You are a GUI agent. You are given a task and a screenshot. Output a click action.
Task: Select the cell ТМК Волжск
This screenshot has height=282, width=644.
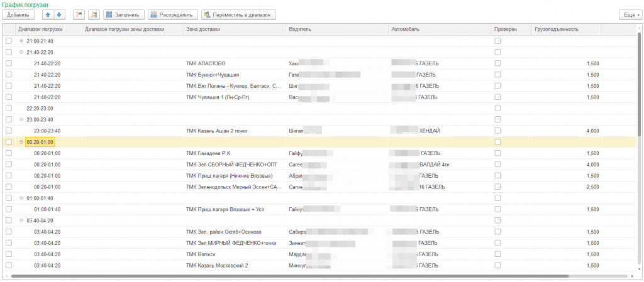[235, 254]
